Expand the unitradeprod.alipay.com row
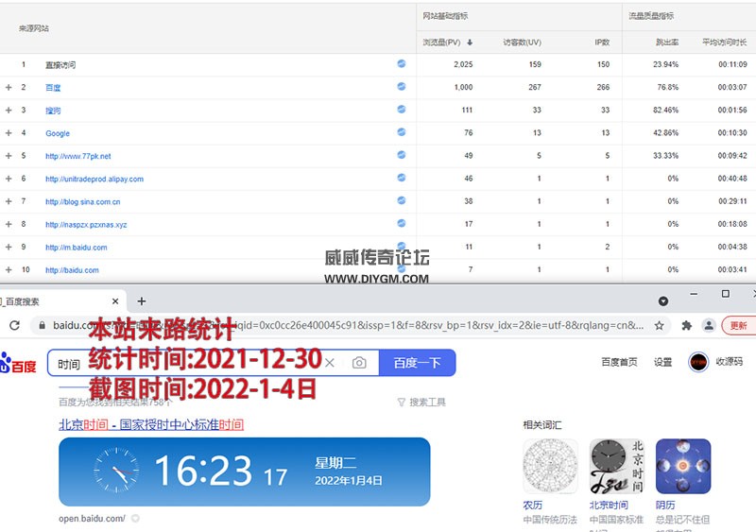 pyautogui.click(x=9, y=179)
